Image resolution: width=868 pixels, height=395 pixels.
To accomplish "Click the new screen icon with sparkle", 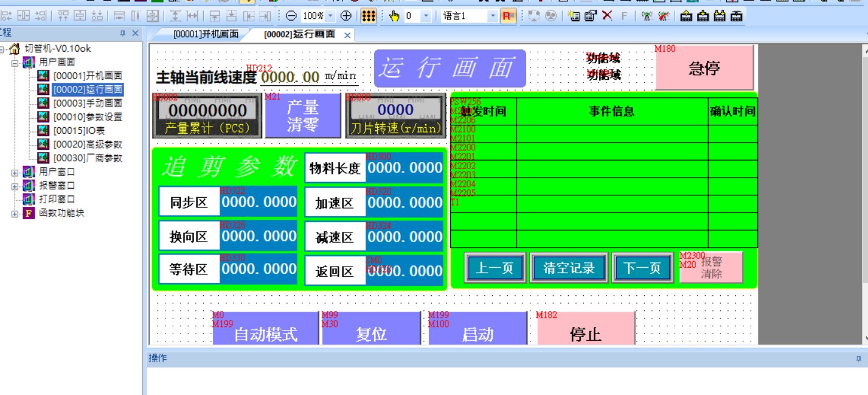I will click(x=574, y=16).
